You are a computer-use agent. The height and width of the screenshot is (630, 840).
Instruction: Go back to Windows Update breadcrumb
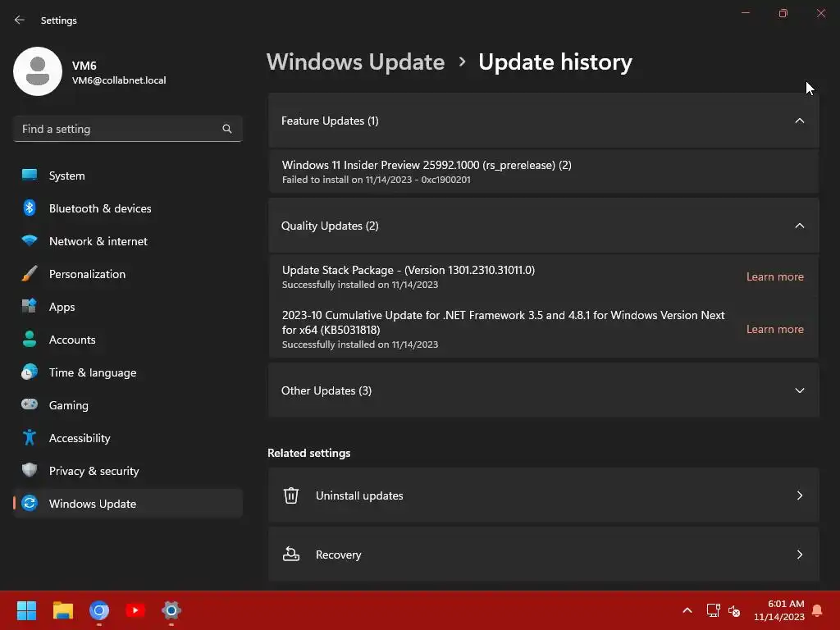pyautogui.click(x=356, y=62)
